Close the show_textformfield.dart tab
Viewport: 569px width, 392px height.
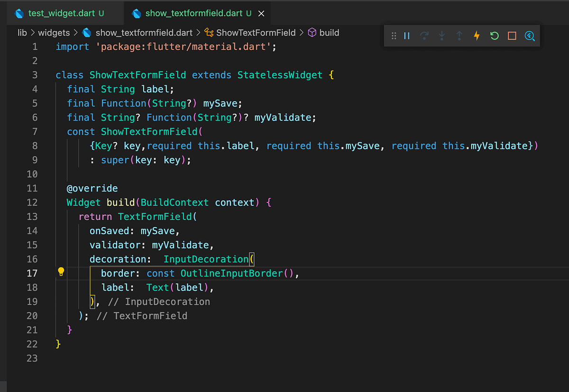[x=261, y=13]
